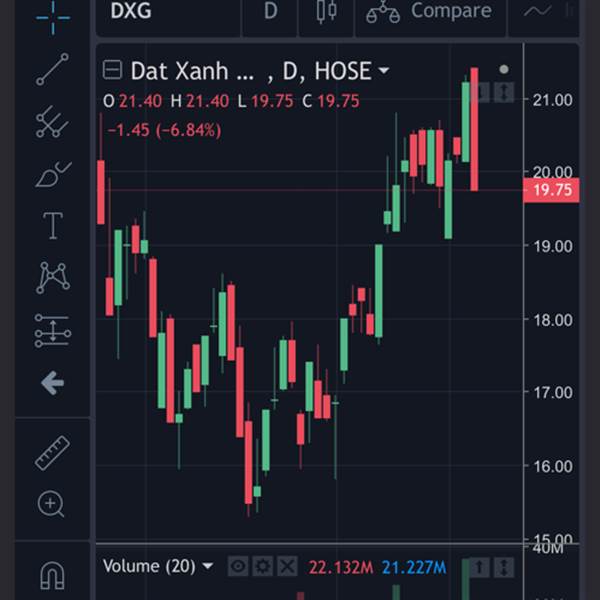This screenshot has width=600, height=600.
Task: Hide the Volume indicator with eye icon
Action: tap(238, 566)
